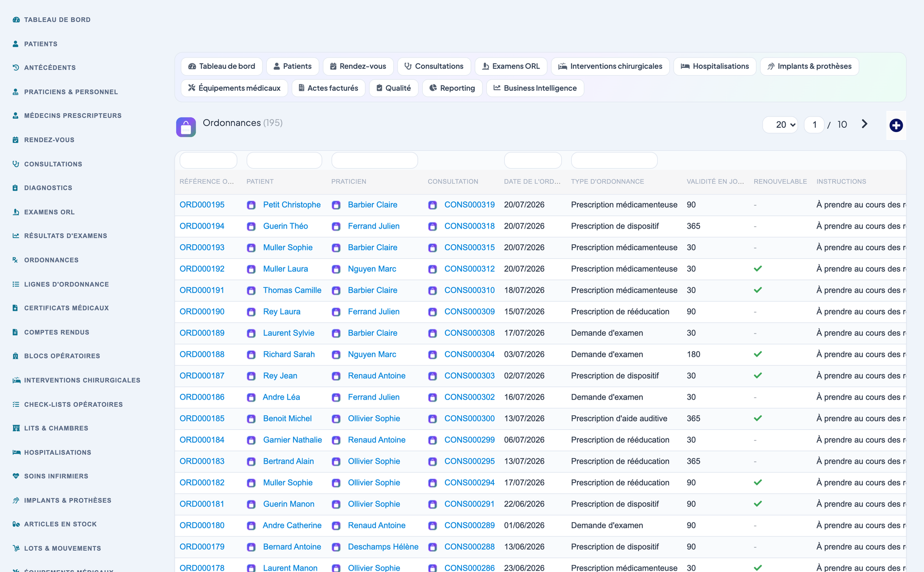
Task: Open the Rendez-vous top tab
Action: tap(358, 66)
